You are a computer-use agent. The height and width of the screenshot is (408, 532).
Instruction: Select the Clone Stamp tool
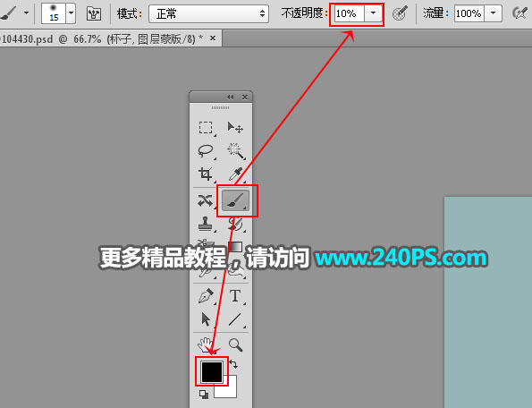(206, 224)
